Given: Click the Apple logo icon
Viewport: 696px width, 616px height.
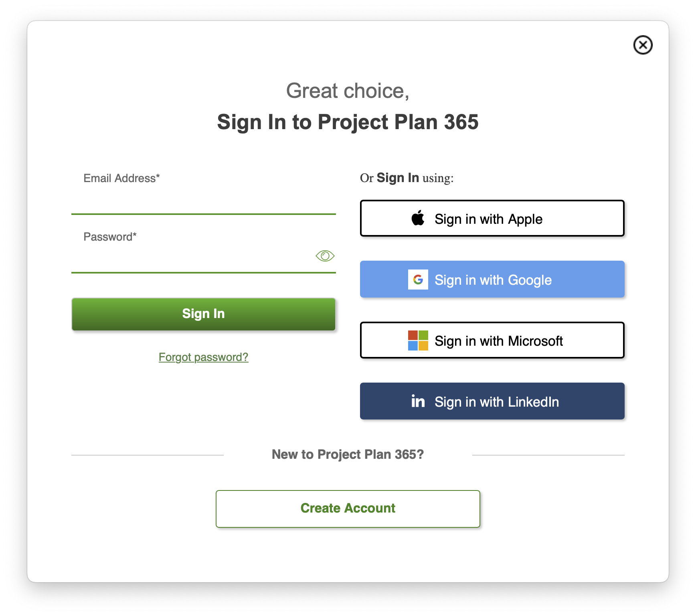Looking at the screenshot, I should [418, 218].
